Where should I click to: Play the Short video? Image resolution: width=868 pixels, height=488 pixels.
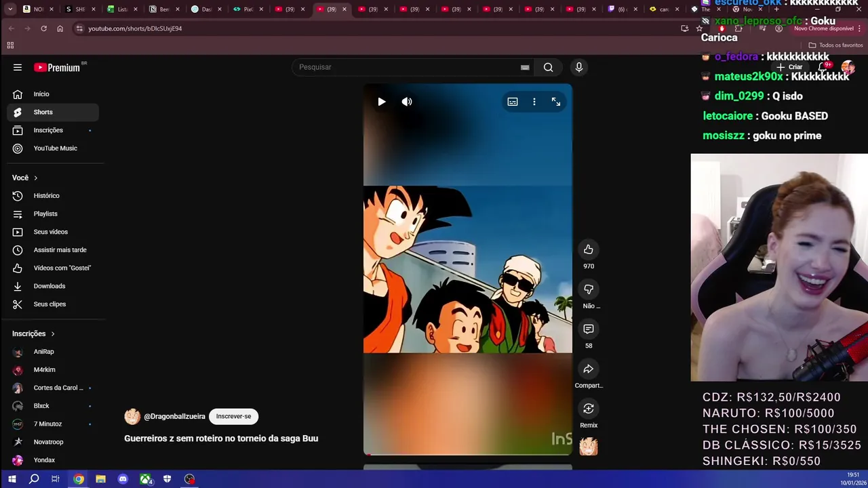coord(382,102)
